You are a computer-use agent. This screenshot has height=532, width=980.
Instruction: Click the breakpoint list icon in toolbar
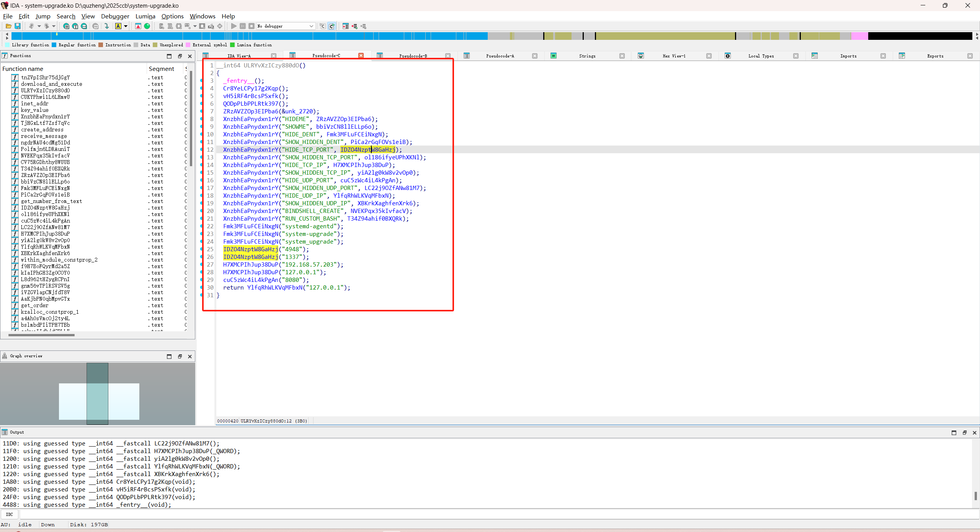346,26
